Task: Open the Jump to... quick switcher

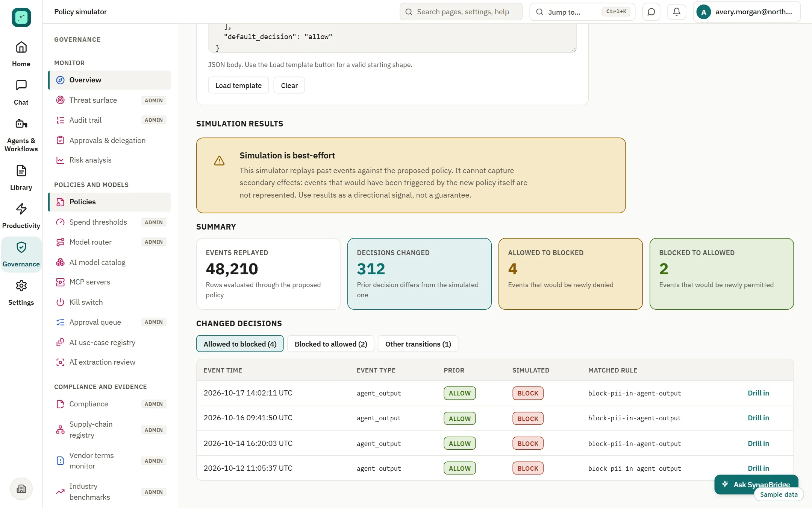Action: [x=582, y=12]
